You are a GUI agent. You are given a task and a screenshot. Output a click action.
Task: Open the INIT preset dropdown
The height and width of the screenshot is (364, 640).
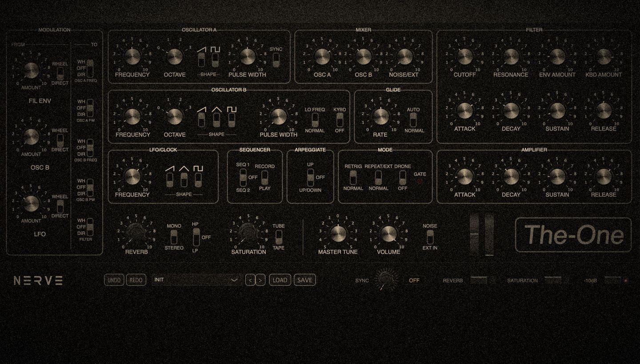click(197, 280)
